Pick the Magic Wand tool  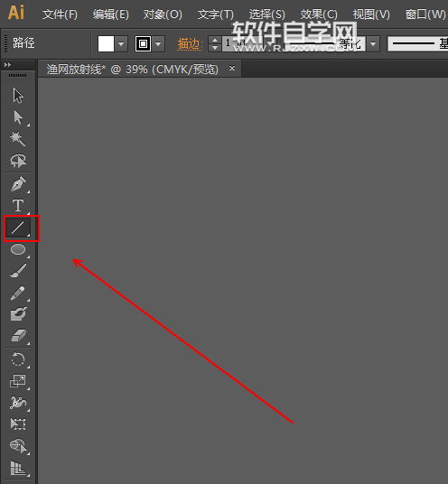coord(18,139)
